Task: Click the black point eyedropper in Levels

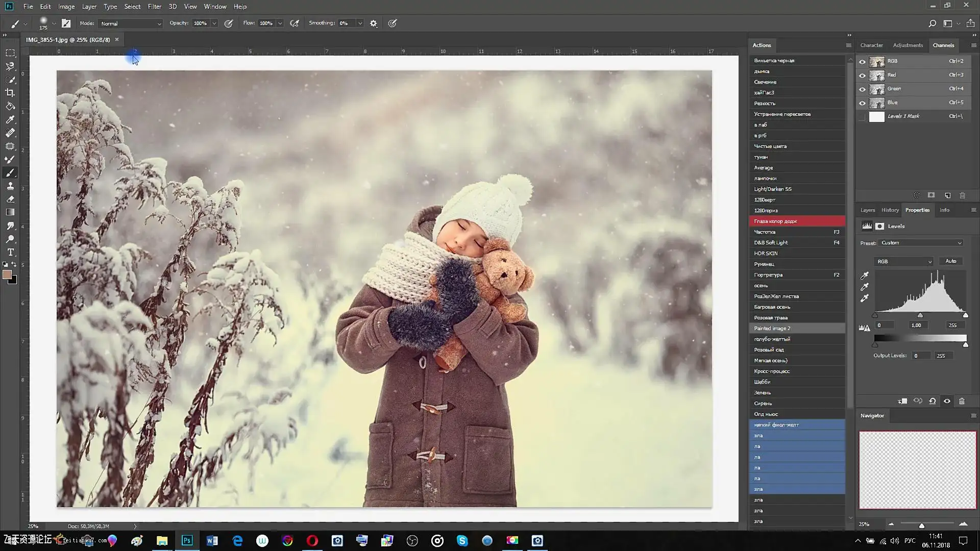Action: (865, 275)
